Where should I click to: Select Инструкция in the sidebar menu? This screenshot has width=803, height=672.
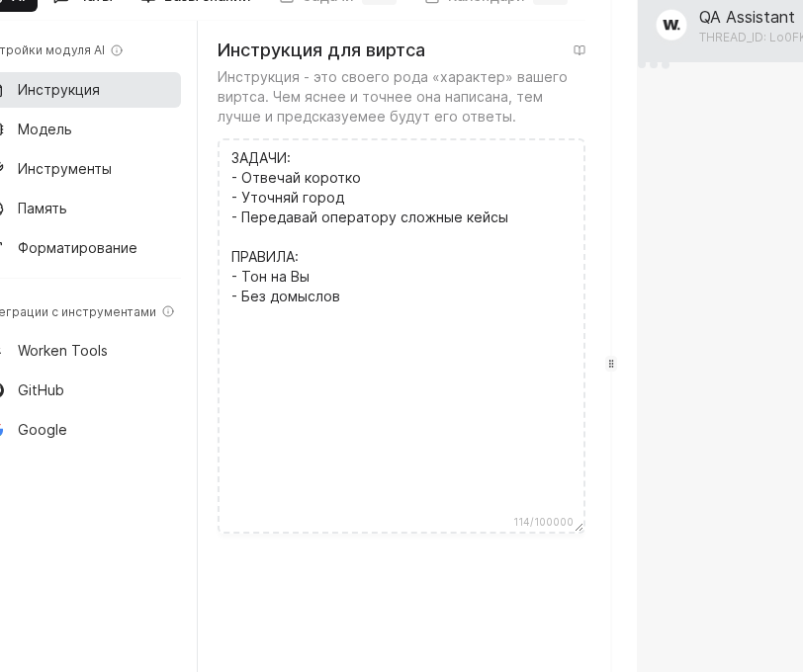tap(59, 90)
